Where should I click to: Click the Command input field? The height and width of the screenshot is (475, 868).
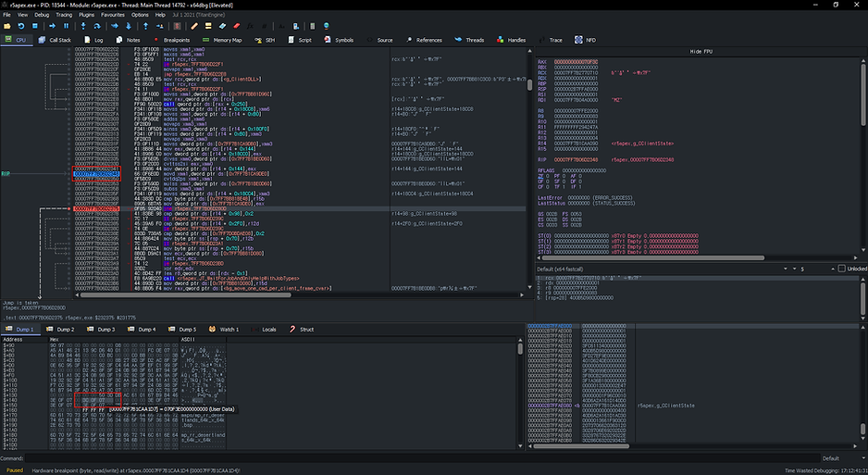point(422,458)
